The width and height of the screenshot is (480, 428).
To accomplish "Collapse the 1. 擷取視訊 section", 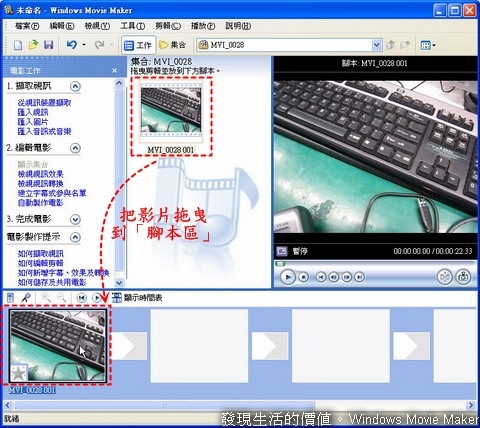I will tap(75, 87).
